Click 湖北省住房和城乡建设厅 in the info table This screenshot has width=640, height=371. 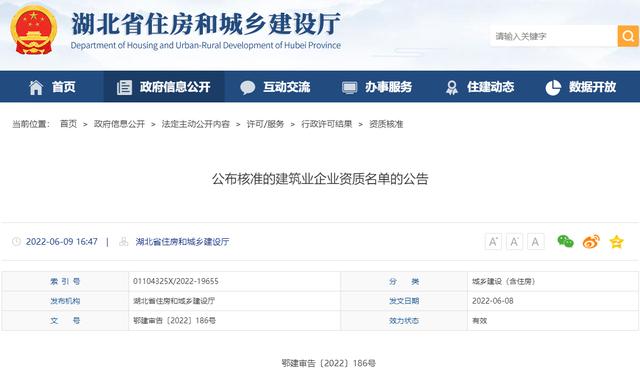pos(174,301)
